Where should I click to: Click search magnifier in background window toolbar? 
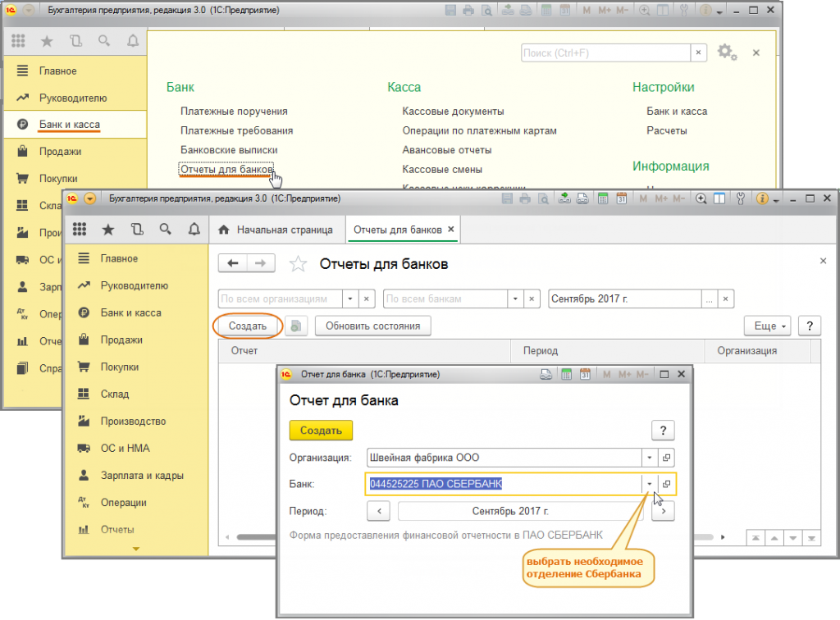click(104, 41)
